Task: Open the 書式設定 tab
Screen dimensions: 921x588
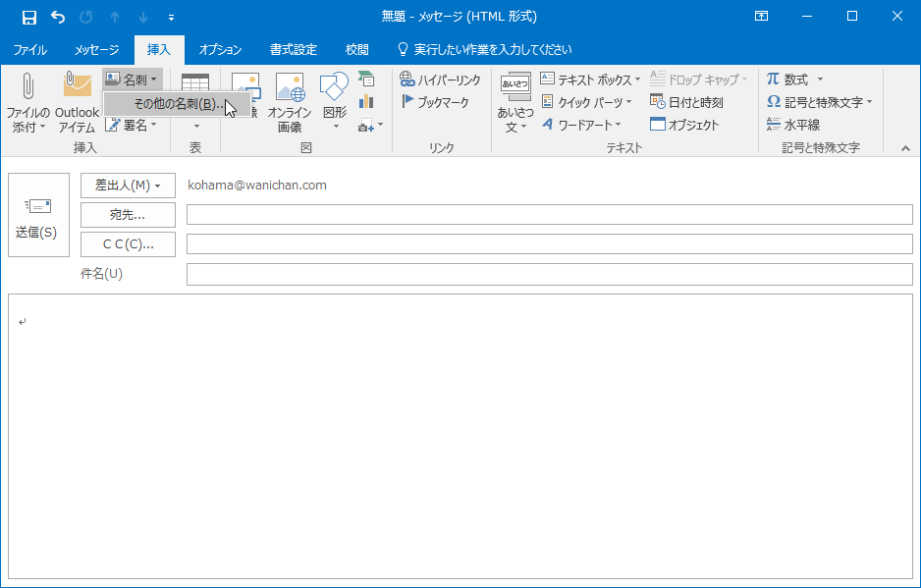Action: tap(294, 50)
